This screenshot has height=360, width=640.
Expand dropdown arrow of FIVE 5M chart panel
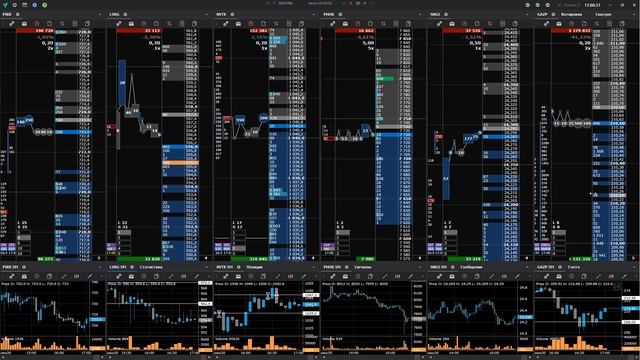click(x=100, y=267)
